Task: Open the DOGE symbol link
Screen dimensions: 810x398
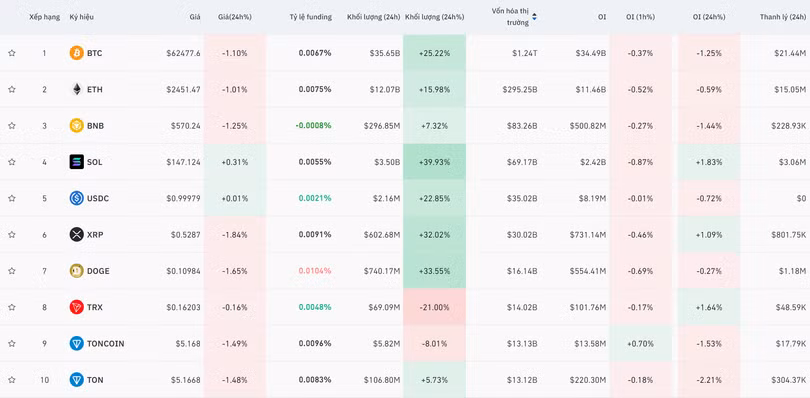Action: [x=98, y=271]
